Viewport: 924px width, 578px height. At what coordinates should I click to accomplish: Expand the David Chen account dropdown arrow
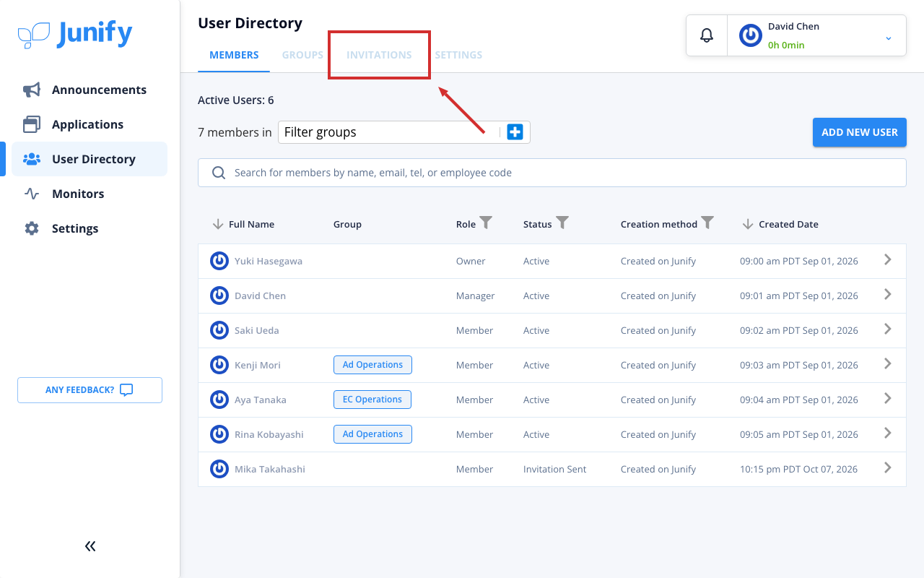[x=889, y=38]
